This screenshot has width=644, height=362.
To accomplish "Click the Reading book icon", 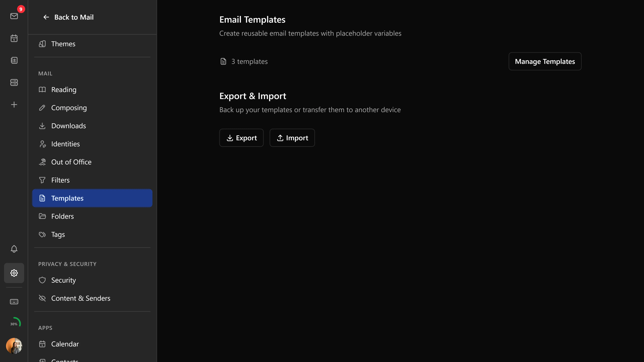I will [42, 89].
